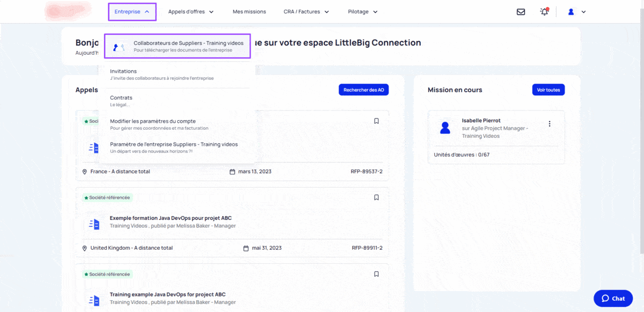The height and width of the screenshot is (312, 644).
Task: Click the user profile avatar icon
Action: tap(571, 12)
